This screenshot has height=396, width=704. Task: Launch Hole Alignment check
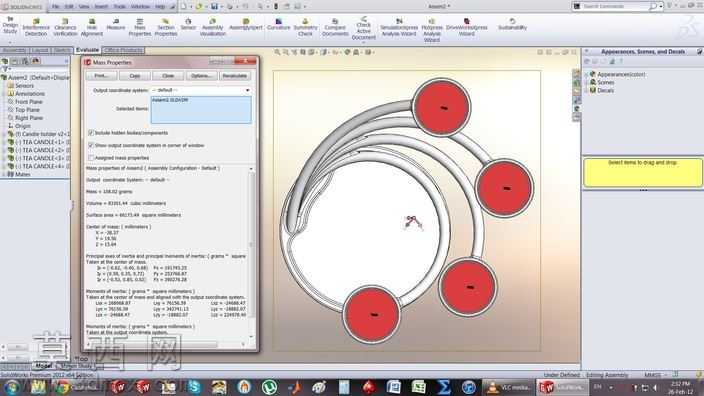92,27
